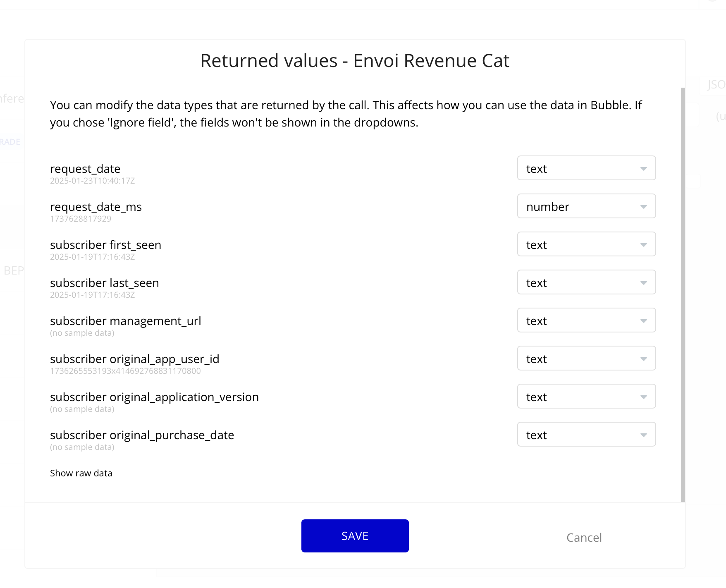This screenshot has width=726, height=588.
Task: Select the request_date field label
Action: [85, 169]
